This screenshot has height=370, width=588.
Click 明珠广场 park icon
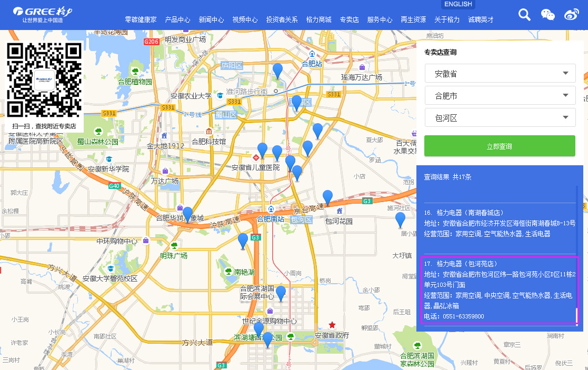tap(174, 246)
